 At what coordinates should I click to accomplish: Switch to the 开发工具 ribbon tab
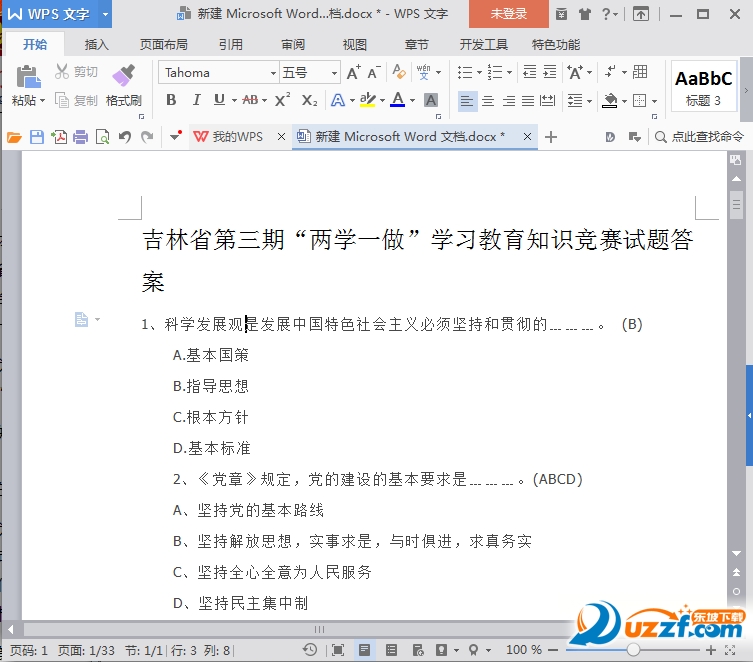point(484,45)
